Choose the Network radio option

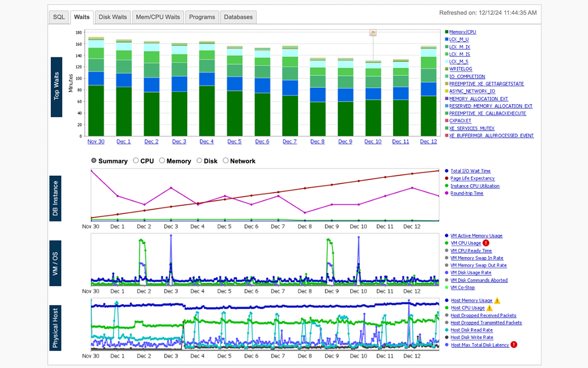point(225,161)
